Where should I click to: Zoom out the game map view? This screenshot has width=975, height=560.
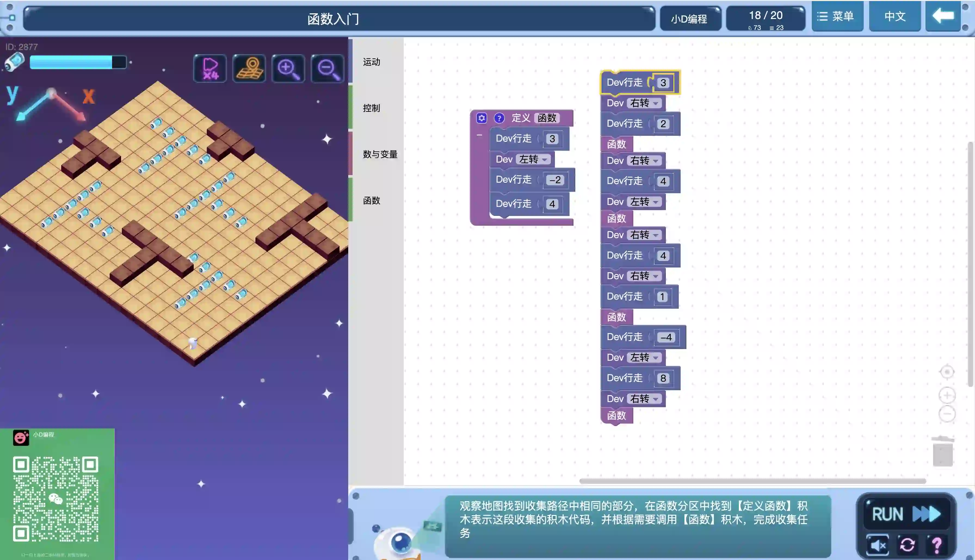point(328,69)
